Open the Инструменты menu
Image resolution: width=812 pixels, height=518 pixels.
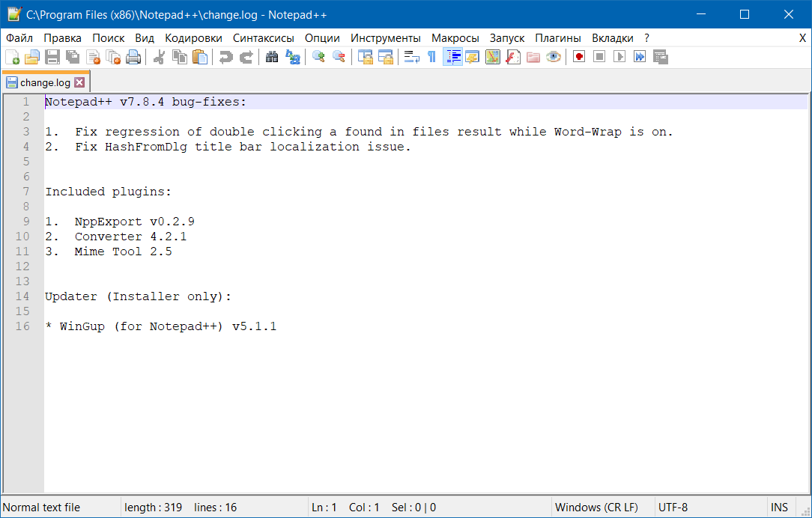click(x=386, y=38)
